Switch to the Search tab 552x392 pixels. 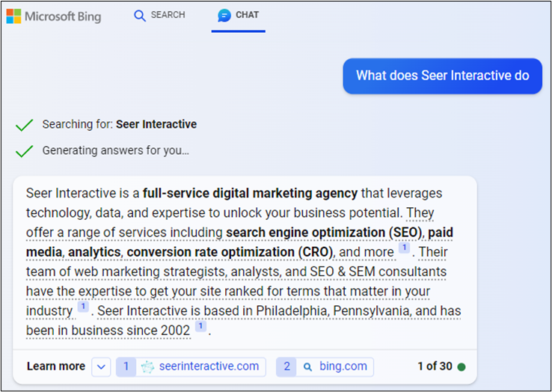[x=159, y=16]
